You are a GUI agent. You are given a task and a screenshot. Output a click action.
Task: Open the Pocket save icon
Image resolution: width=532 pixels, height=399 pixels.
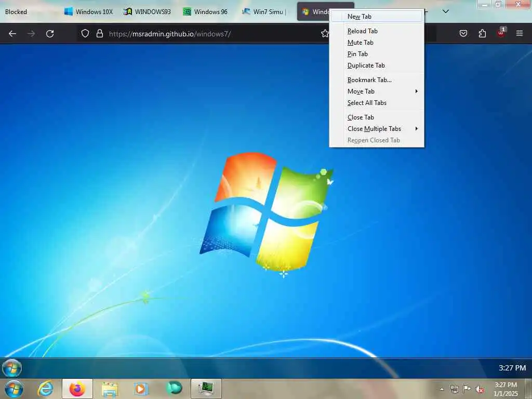pos(463,34)
